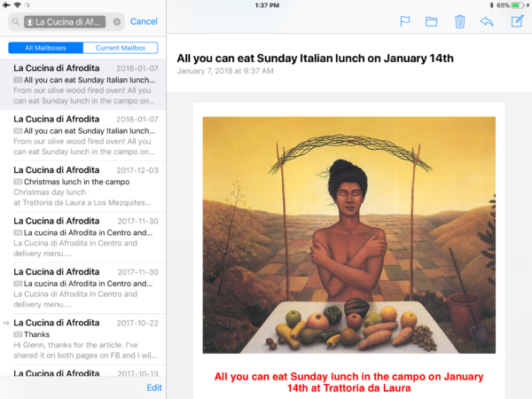Move message using the folder icon
The height and width of the screenshot is (399, 532).
431,21
